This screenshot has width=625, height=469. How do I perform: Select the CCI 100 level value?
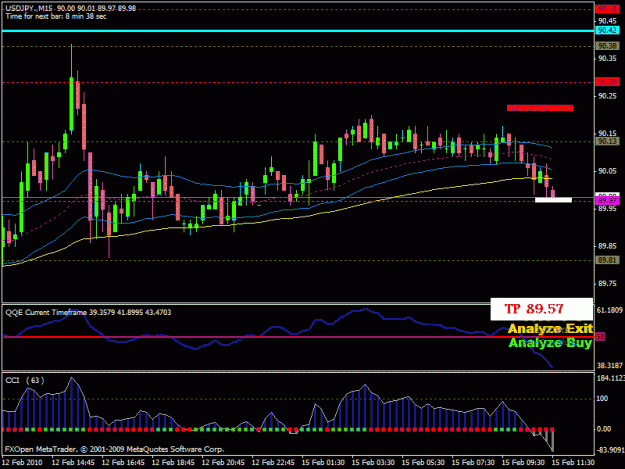pos(602,398)
